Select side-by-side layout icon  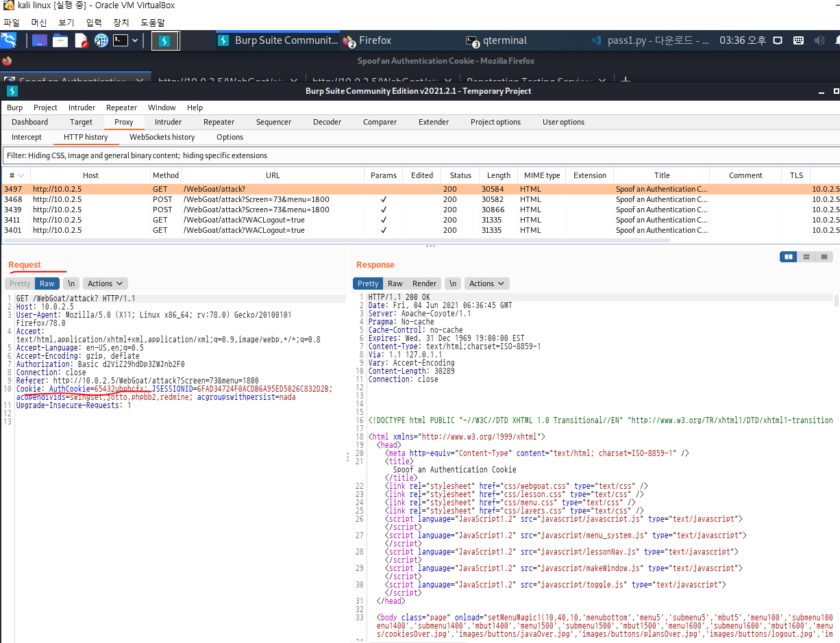click(789, 257)
